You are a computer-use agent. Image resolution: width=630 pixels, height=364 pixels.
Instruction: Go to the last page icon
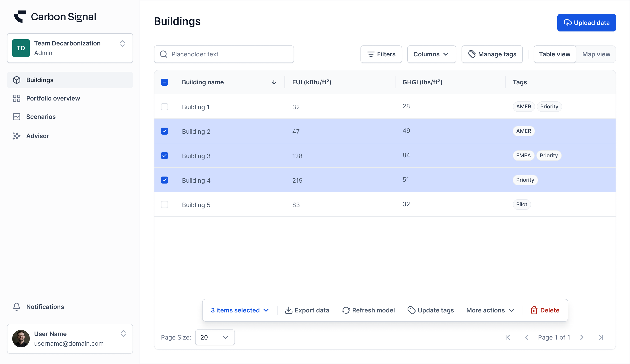[x=601, y=337]
